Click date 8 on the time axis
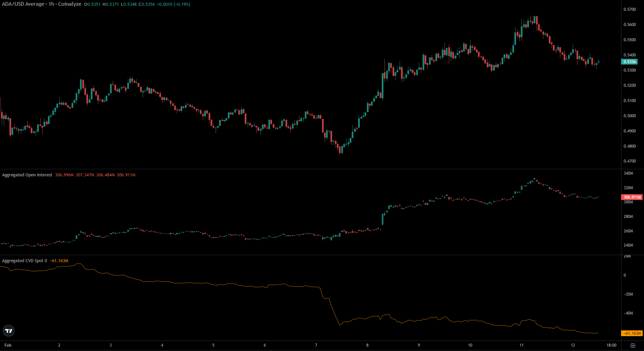Viewport: 644px width, 351px height. coord(367,345)
